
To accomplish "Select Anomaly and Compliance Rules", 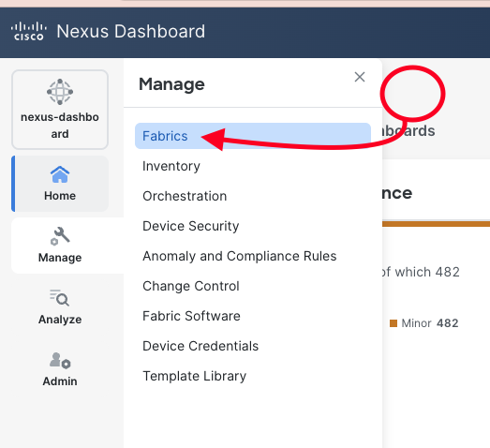I will [x=240, y=256].
